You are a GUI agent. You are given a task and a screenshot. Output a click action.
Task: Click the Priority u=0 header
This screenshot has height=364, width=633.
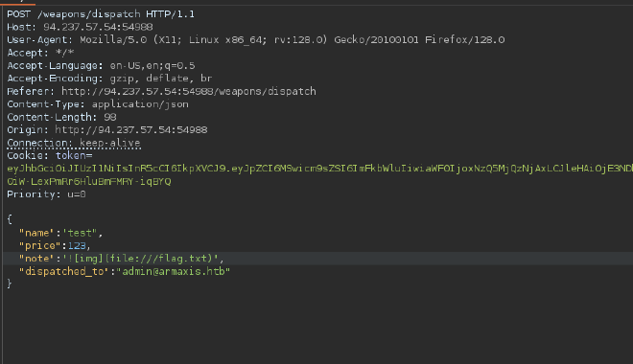[46, 194]
